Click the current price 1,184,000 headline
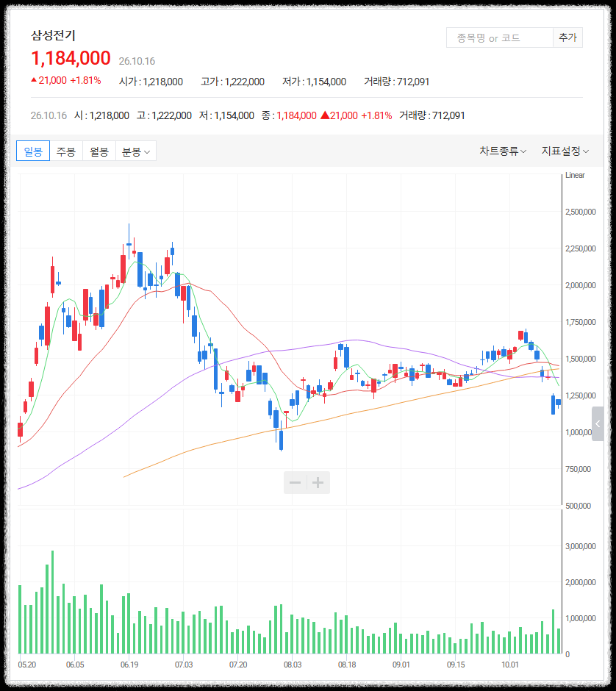This screenshot has width=616, height=691. tap(71, 58)
